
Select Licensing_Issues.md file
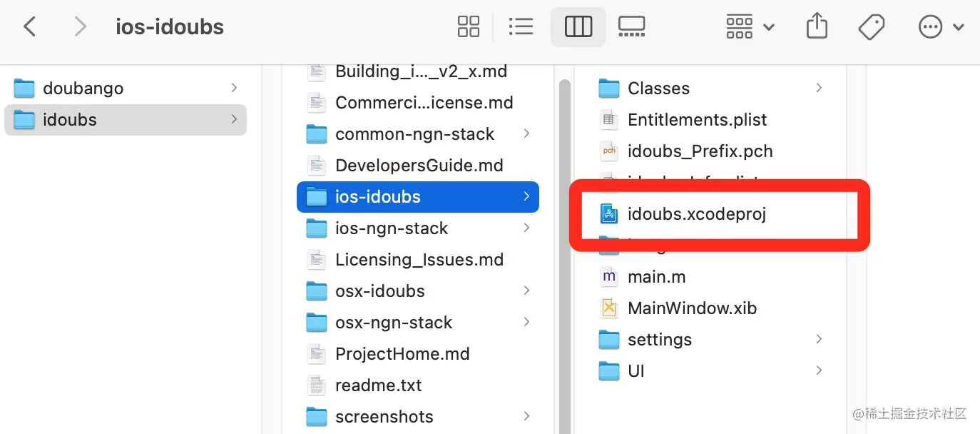(x=418, y=260)
